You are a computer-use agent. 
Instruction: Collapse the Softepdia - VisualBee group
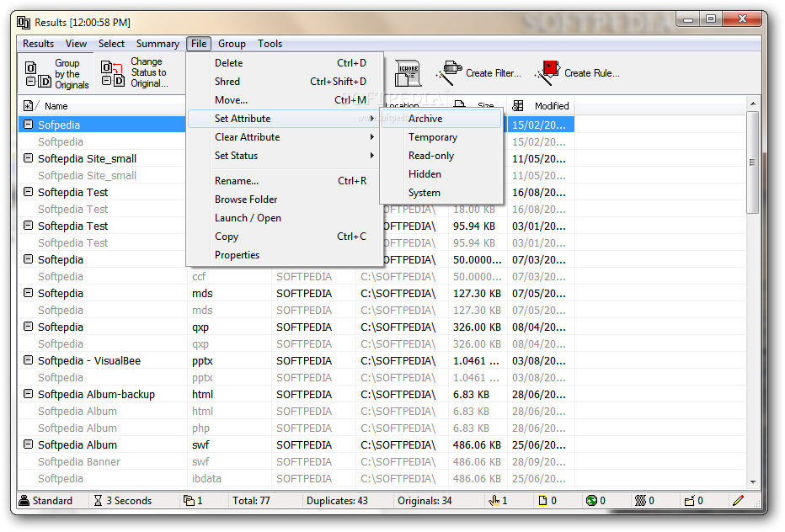(29, 359)
